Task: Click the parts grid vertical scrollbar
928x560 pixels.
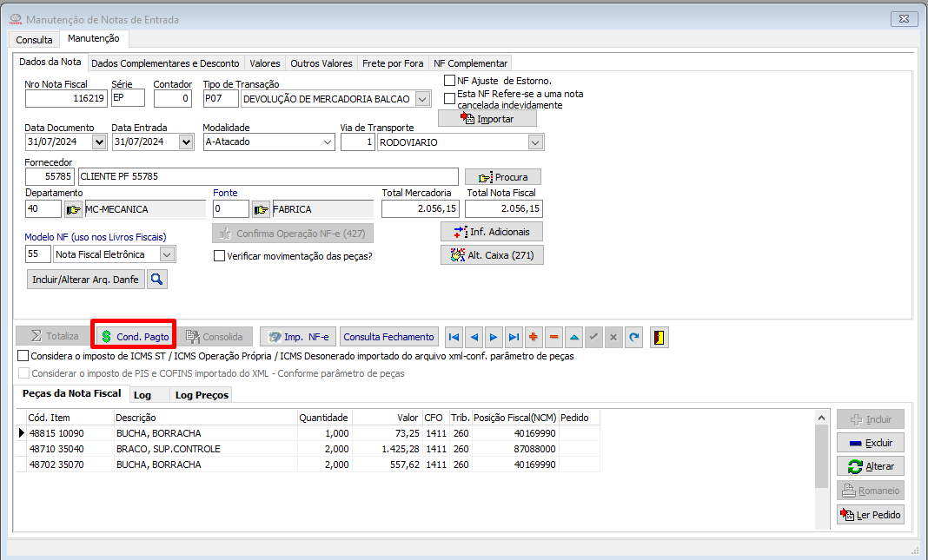Action: tap(821, 456)
